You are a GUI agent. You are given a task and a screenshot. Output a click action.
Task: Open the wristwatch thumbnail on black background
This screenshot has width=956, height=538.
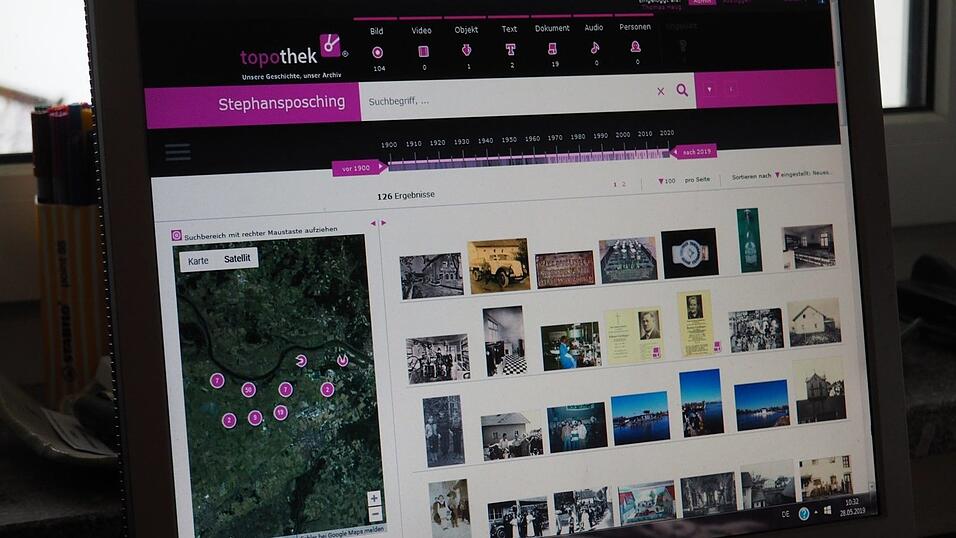(x=690, y=253)
